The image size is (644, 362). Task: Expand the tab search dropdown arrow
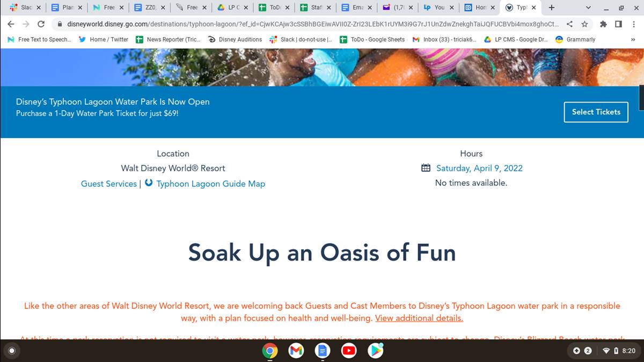point(588,8)
